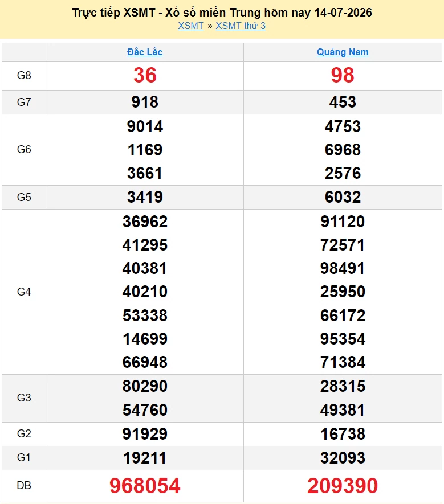Click the G6 row label
This screenshot has height=504, width=444.
(24, 149)
